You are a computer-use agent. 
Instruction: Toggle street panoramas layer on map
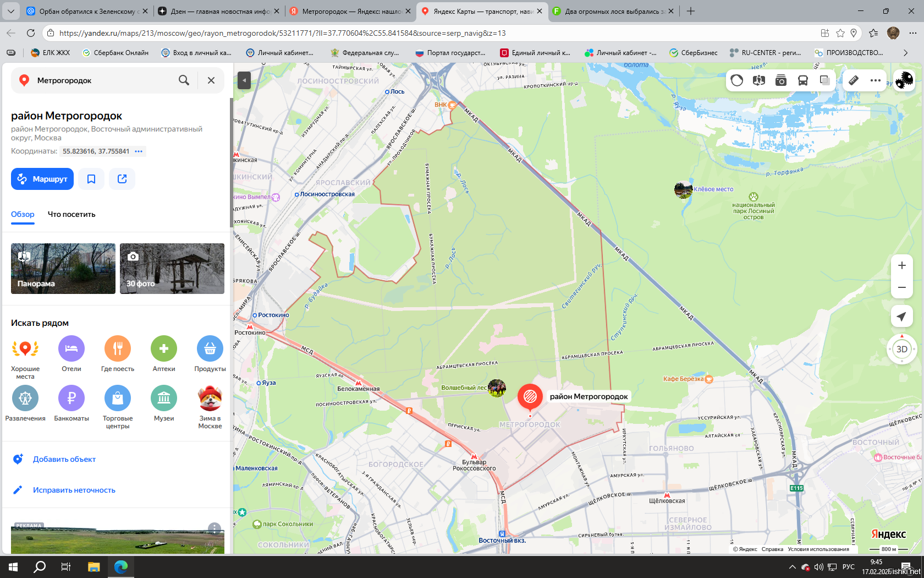pyautogui.click(x=759, y=80)
